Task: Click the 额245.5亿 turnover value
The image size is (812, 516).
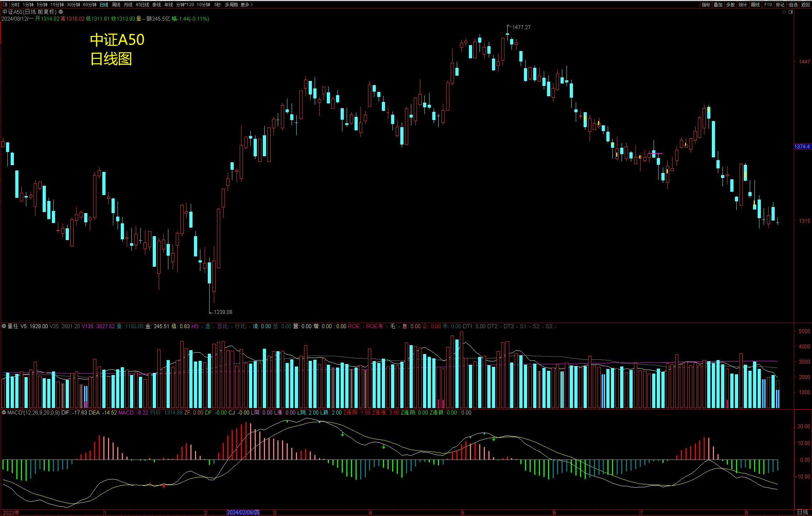Action: point(158,19)
